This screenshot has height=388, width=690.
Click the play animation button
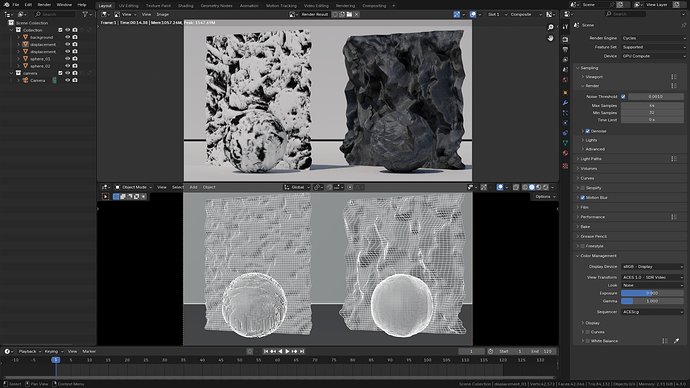pyautogui.click(x=287, y=351)
